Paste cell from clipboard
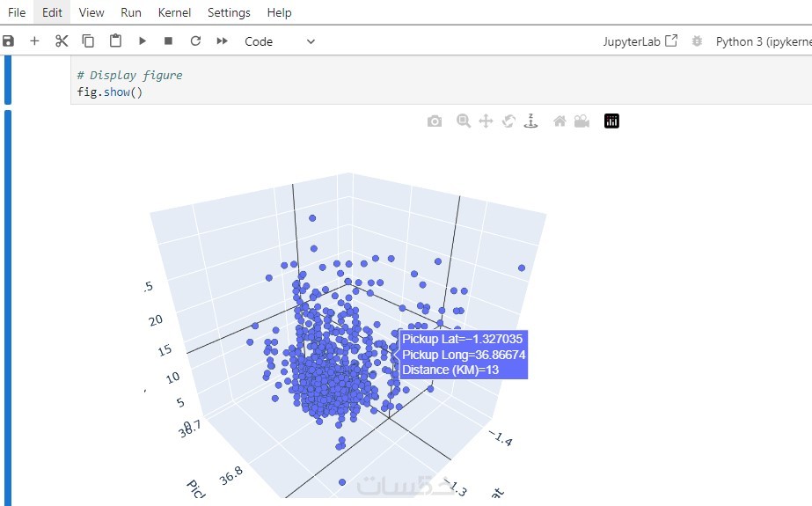The image size is (812, 506). (x=115, y=41)
